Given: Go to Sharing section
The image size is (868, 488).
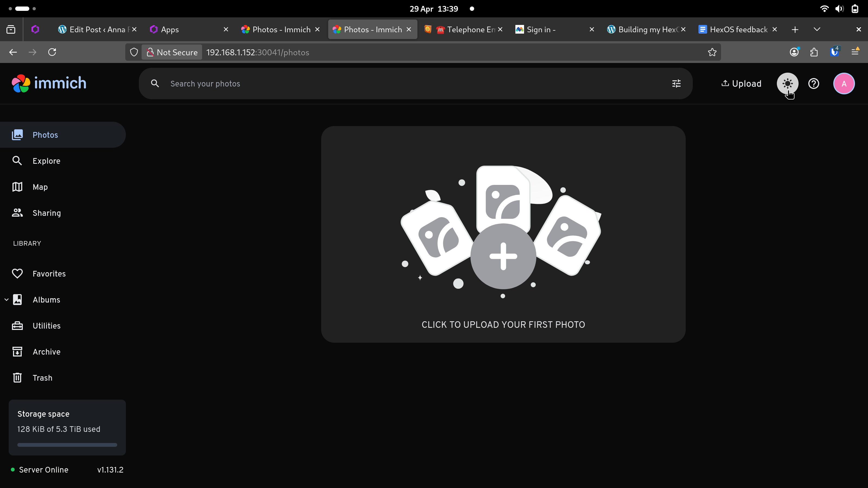Looking at the screenshot, I should click(x=63, y=213).
